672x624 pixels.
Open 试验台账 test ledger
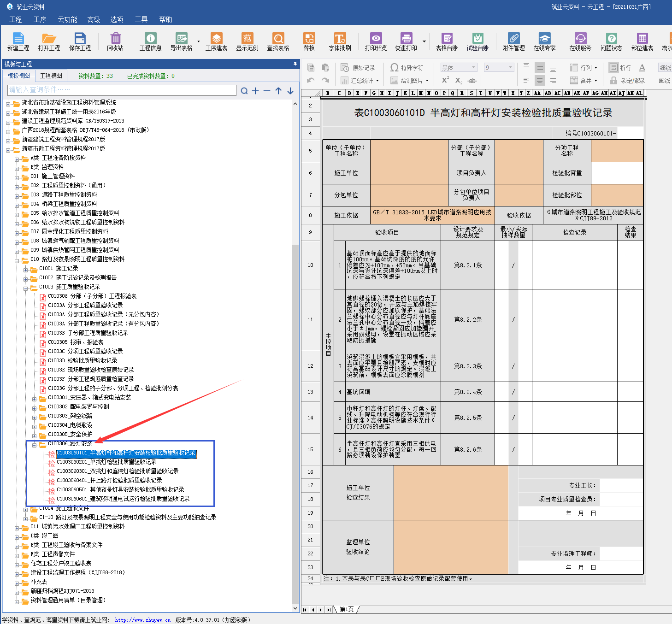point(477,41)
